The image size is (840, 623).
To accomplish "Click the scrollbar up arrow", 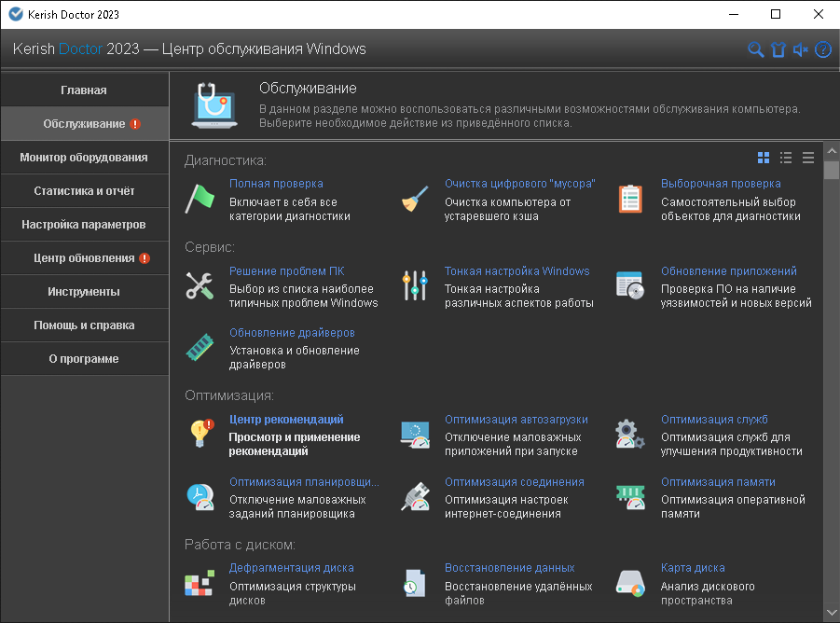I will [832, 152].
